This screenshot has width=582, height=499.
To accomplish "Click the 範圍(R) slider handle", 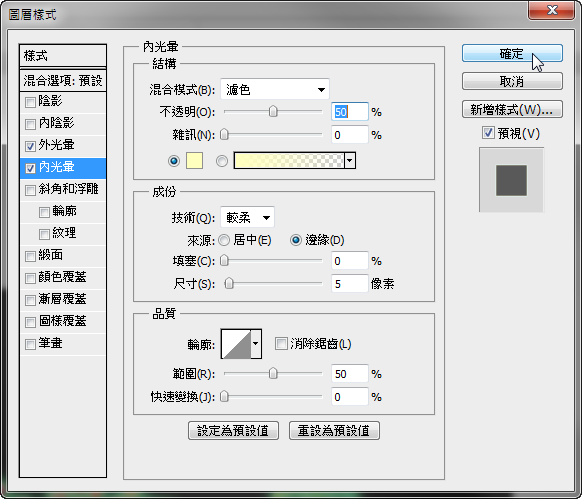I will (273, 373).
